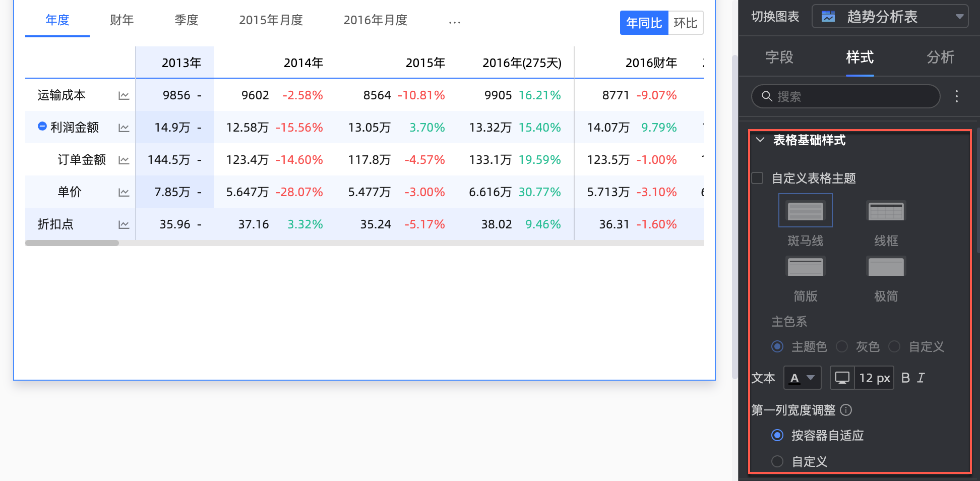Click the 2016财年 column header
980x481 pixels.
point(651,63)
